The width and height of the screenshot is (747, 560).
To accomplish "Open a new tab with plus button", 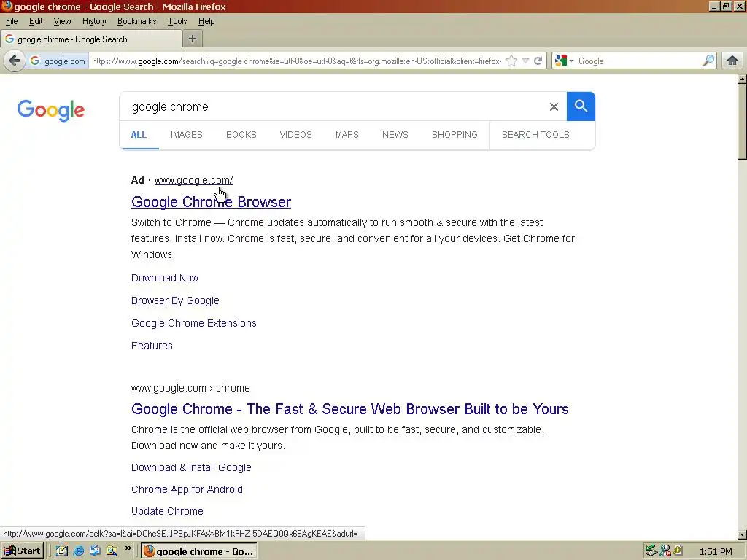I will click(193, 39).
